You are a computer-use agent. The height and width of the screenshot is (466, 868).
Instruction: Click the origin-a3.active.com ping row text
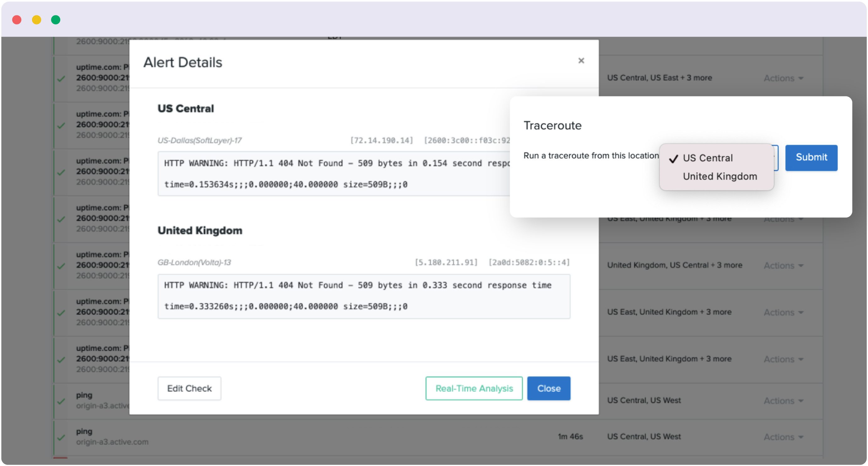click(112, 442)
